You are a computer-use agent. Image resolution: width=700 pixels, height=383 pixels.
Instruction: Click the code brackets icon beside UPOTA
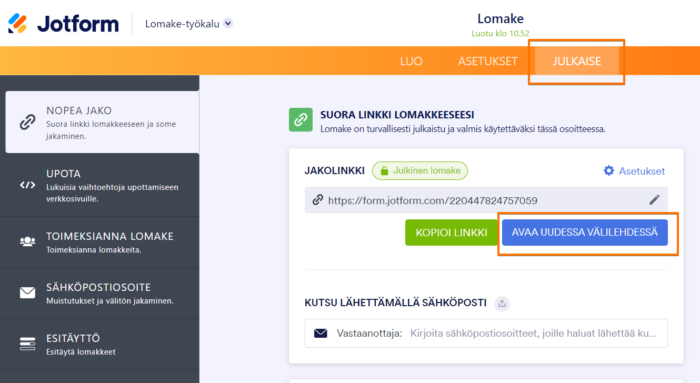[x=28, y=185]
